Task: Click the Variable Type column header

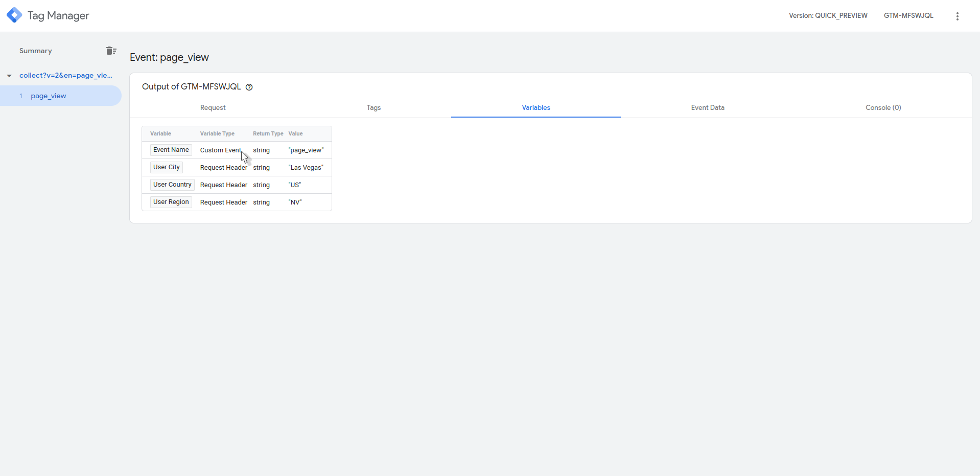Action: click(217, 133)
